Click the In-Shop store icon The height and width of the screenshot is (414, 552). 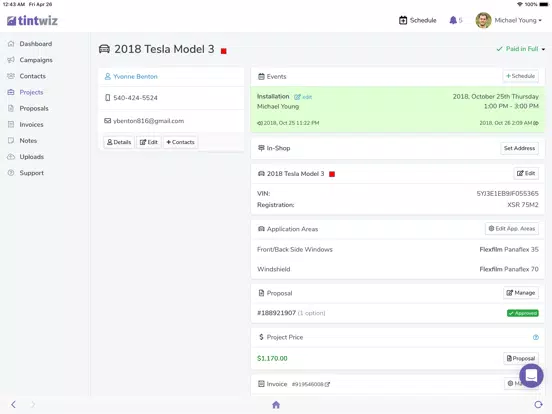(261, 148)
